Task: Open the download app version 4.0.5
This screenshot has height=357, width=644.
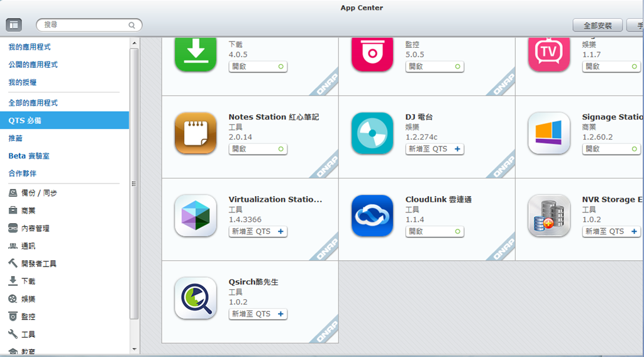Action: click(x=258, y=67)
